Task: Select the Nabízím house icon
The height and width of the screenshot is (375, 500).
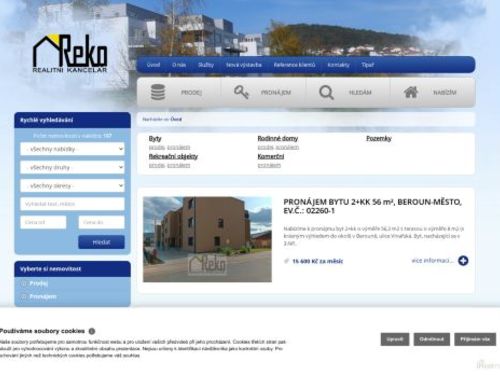Action: 411,92
